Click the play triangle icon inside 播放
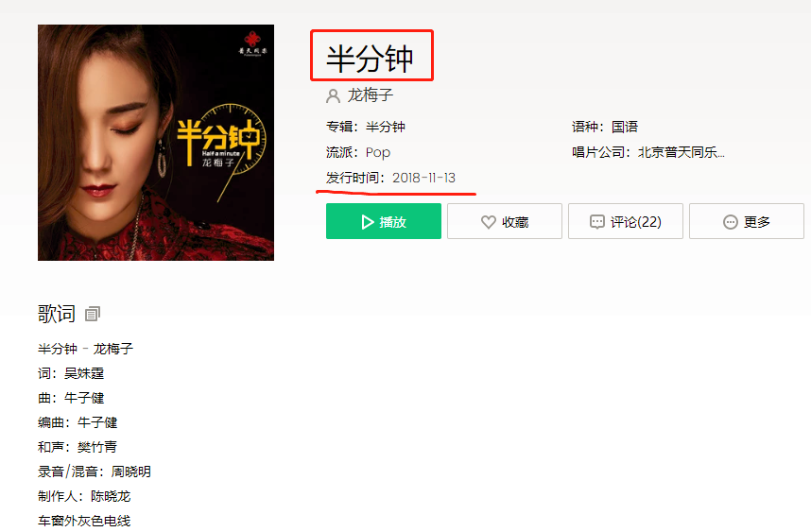Screen dimensions: 811x532 pos(368,222)
